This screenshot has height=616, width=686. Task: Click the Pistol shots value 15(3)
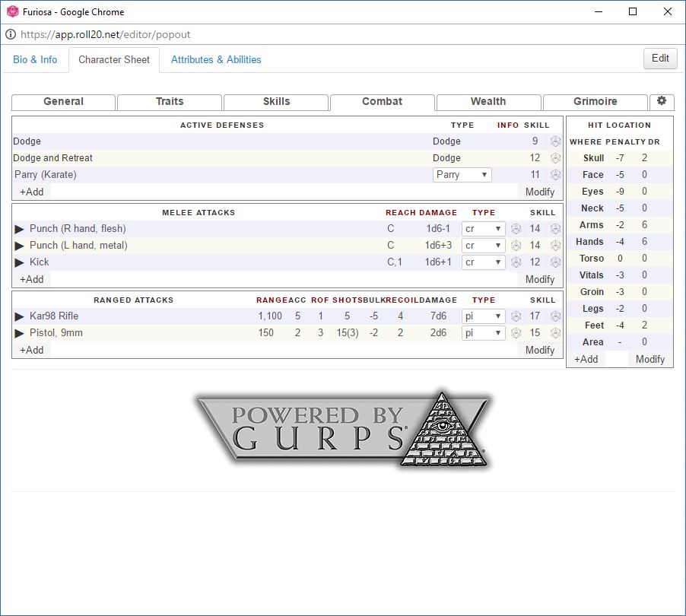tap(348, 333)
